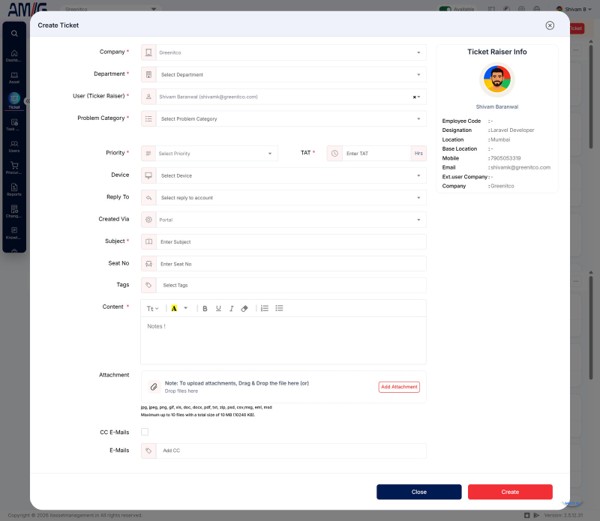Open the Select Priority dropdown

[x=209, y=153]
